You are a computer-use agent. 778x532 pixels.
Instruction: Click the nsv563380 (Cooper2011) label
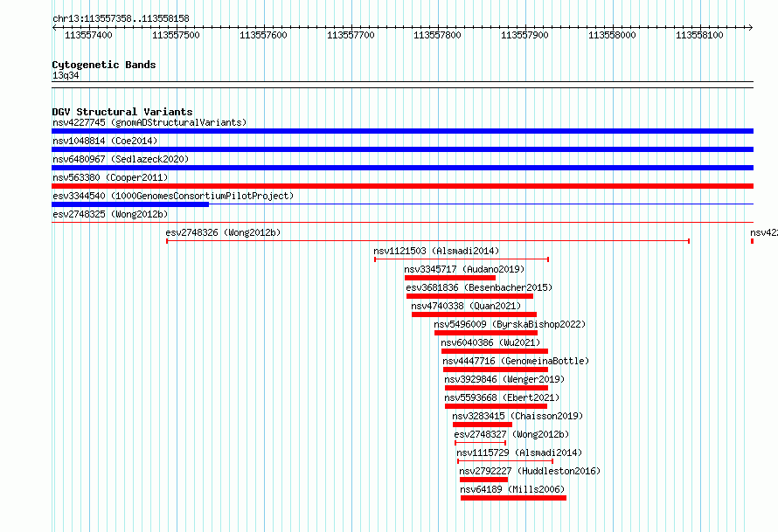[x=110, y=177]
